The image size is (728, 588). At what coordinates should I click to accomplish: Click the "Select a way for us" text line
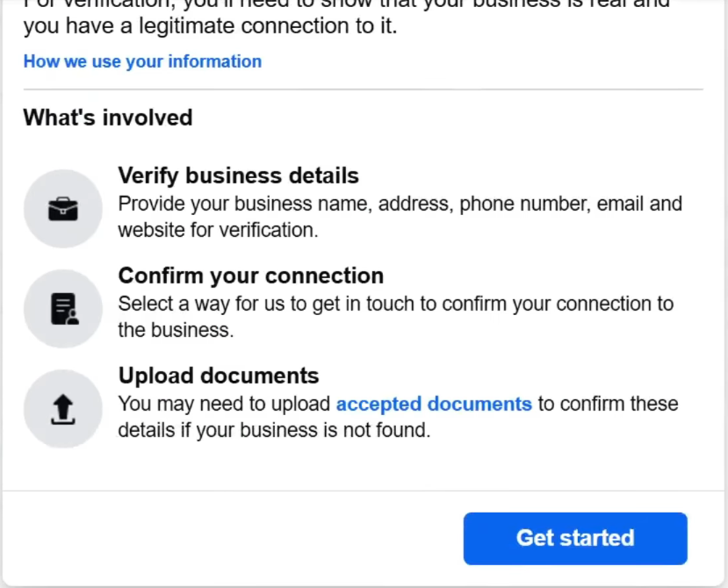[395, 304]
